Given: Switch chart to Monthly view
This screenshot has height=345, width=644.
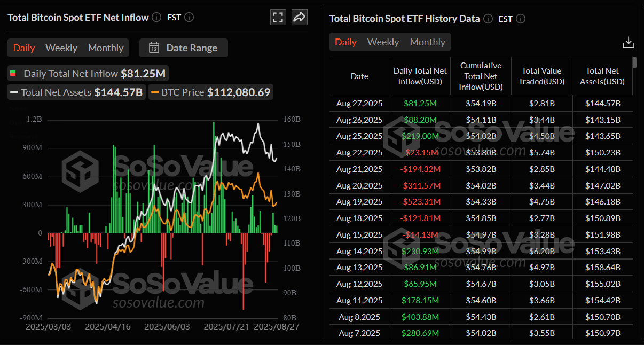Looking at the screenshot, I should click(x=106, y=48).
